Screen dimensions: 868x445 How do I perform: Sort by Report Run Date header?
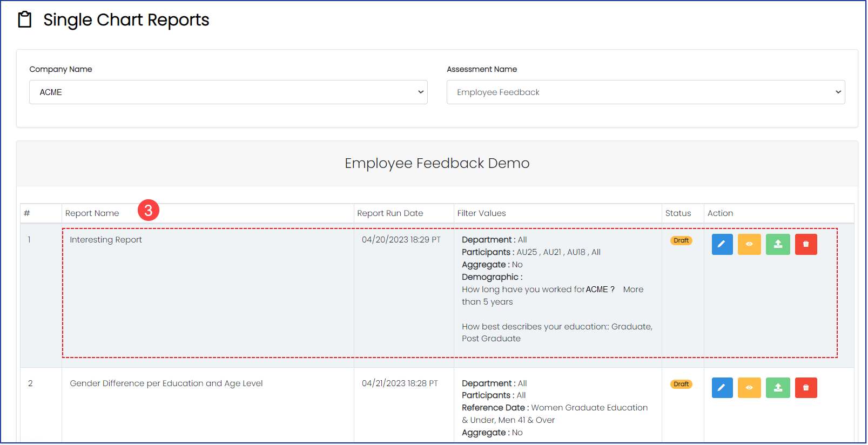coord(390,213)
